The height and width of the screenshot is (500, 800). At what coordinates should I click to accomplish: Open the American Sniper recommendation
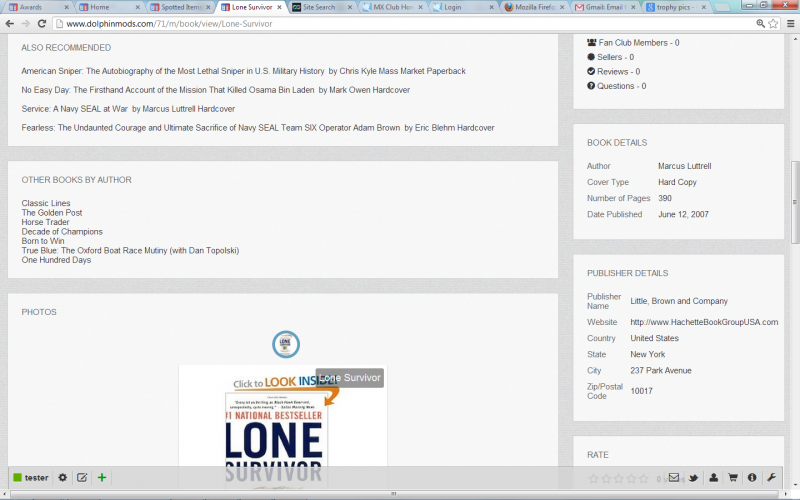[x=243, y=71]
